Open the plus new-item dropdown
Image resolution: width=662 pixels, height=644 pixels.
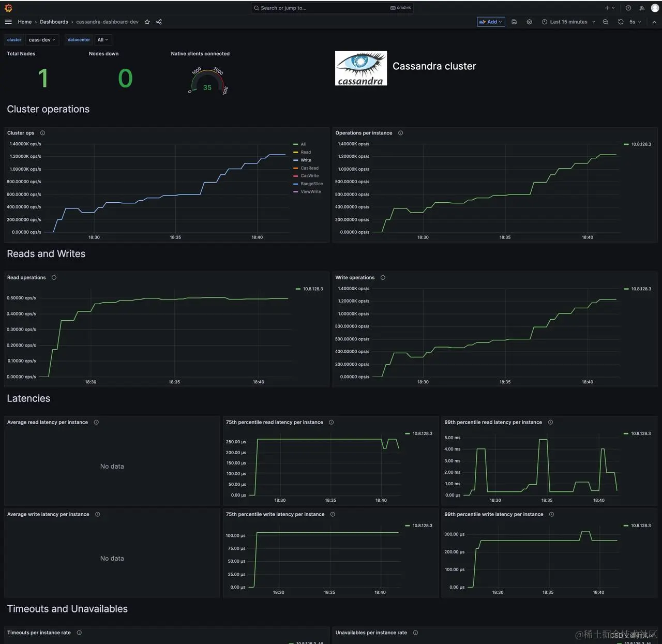[x=610, y=8]
